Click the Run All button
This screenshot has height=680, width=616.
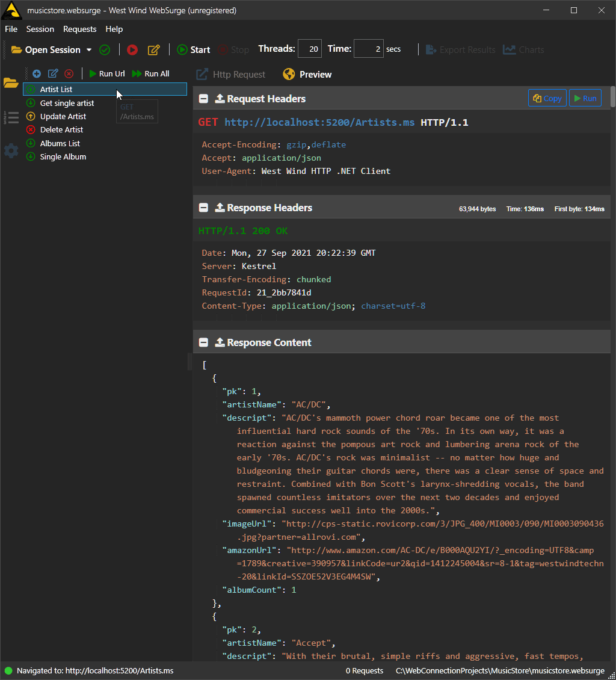pyautogui.click(x=150, y=73)
